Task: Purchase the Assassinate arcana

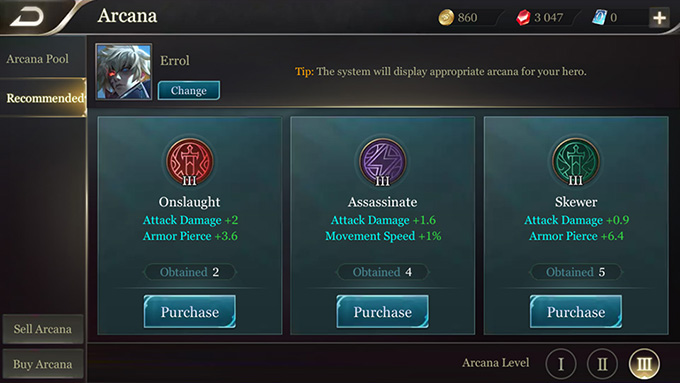Action: click(x=382, y=312)
